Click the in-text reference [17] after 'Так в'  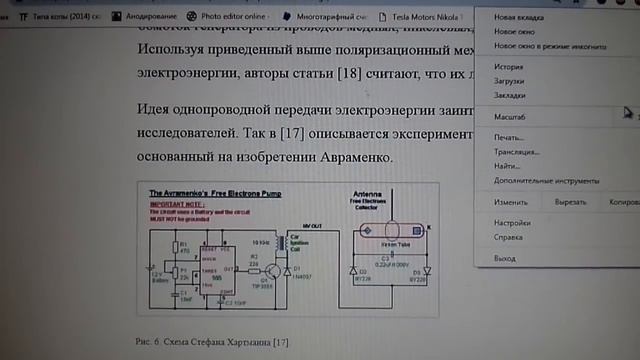(292, 134)
